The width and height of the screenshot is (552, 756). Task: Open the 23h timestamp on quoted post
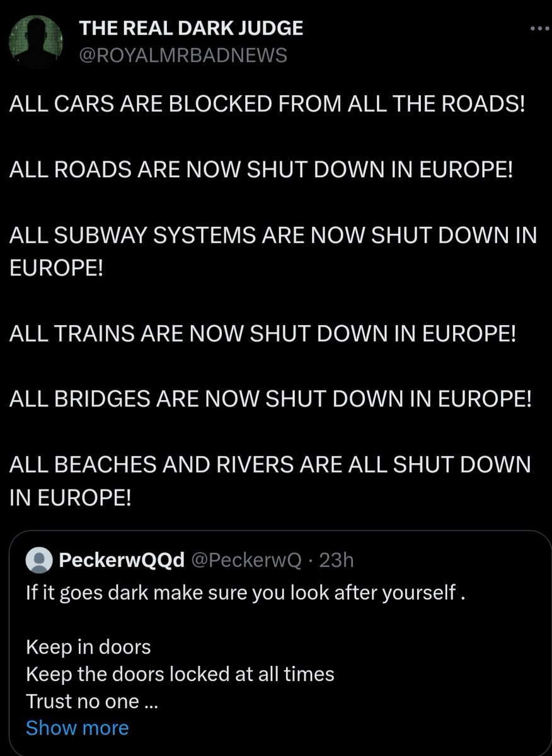[x=336, y=560]
